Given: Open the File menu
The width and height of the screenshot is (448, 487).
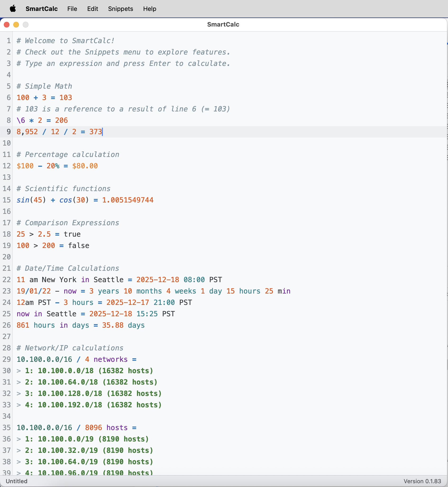Looking at the screenshot, I should click(x=72, y=9).
